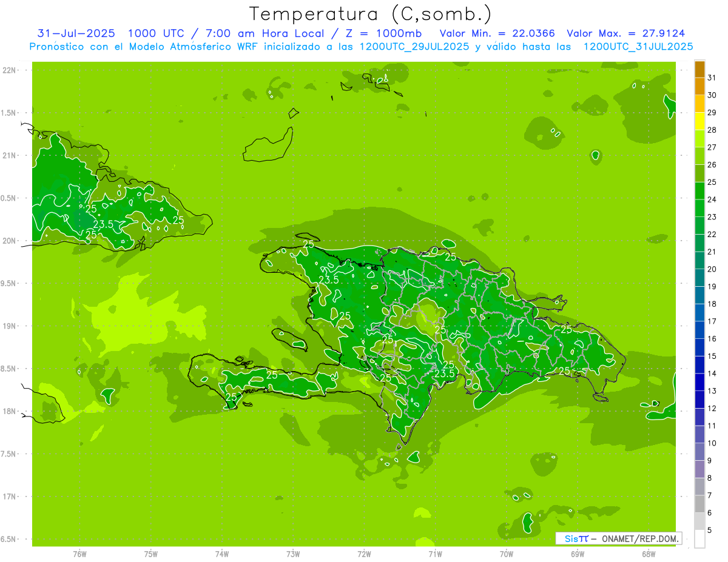Click the "70W" longitude axis label

coord(507,554)
